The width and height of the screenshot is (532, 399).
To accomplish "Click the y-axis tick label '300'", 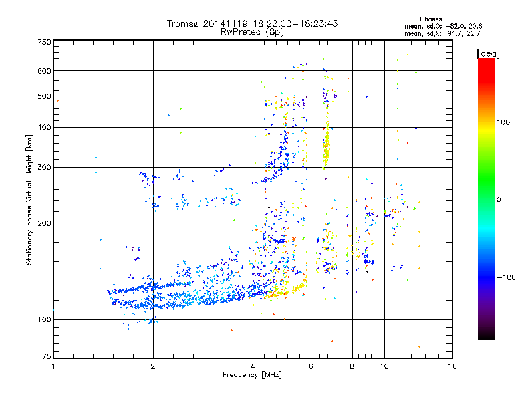I will pyautogui.click(x=44, y=167).
